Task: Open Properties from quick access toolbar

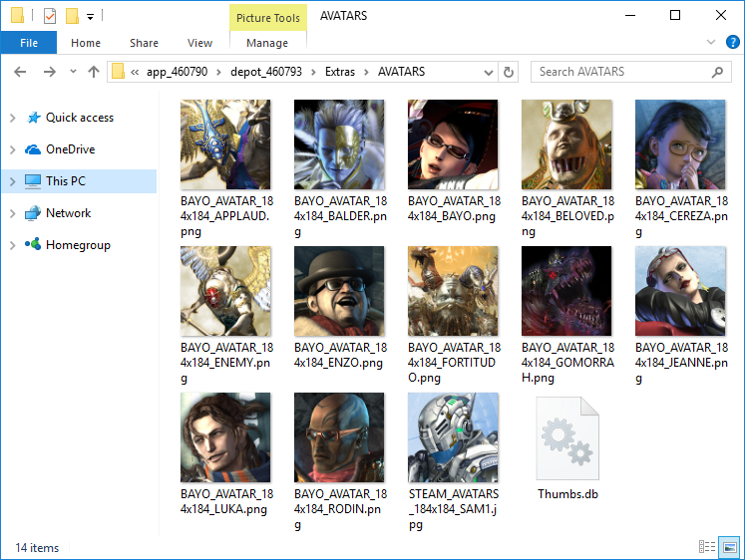Action: (x=49, y=15)
